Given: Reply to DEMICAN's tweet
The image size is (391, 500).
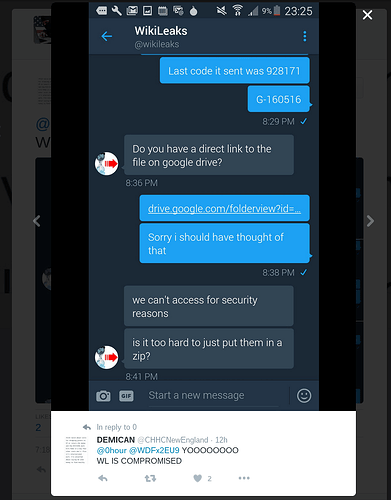Looking at the screenshot, I should (103, 479).
